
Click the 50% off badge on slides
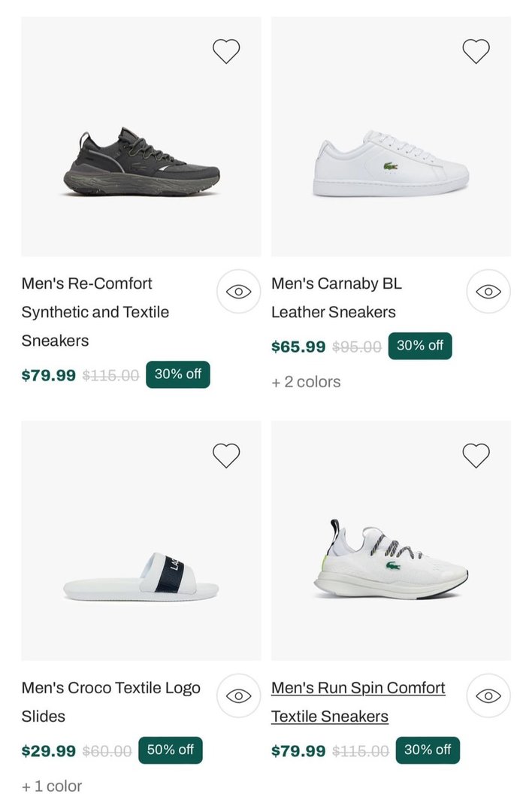(x=171, y=750)
